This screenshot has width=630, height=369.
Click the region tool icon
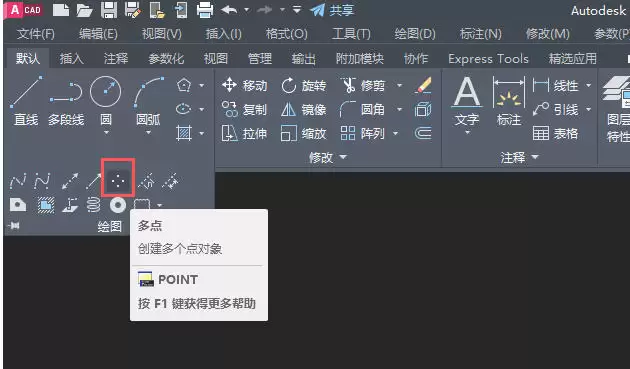[x=18, y=205]
